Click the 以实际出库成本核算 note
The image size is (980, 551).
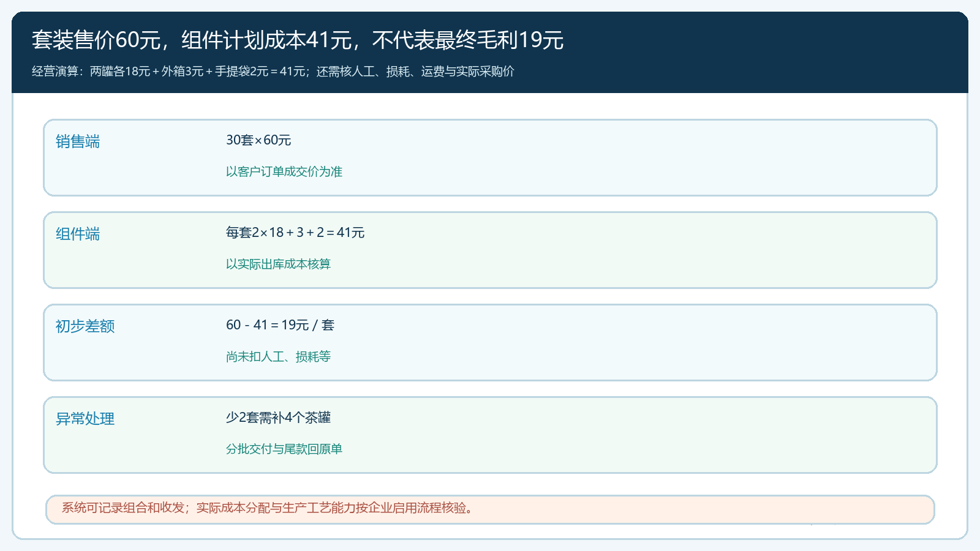278,264
